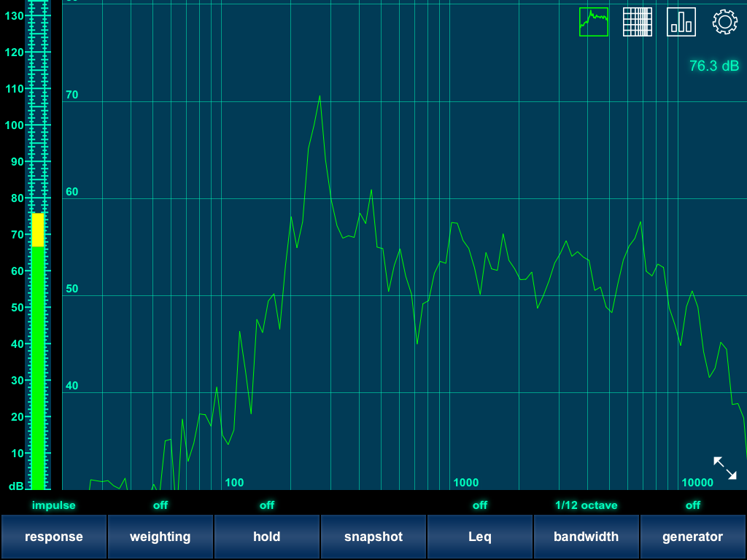Click the off status above the weighting button
Image resolution: width=747 pixels, height=560 pixels.
pyautogui.click(x=160, y=505)
